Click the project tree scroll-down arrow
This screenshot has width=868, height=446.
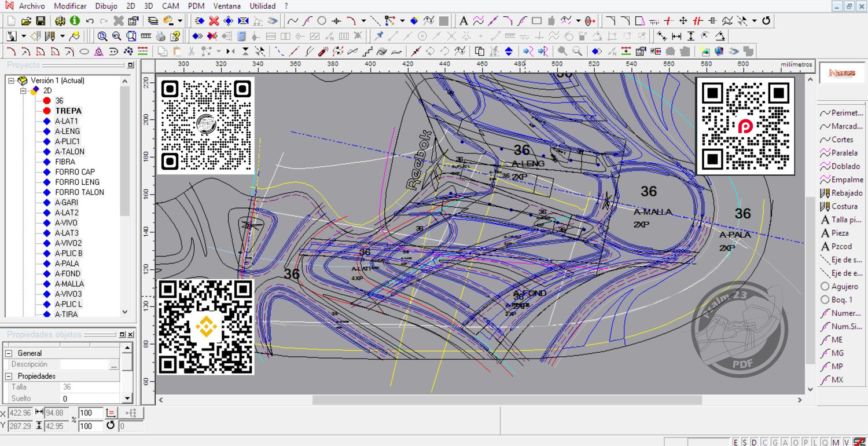[x=125, y=312]
